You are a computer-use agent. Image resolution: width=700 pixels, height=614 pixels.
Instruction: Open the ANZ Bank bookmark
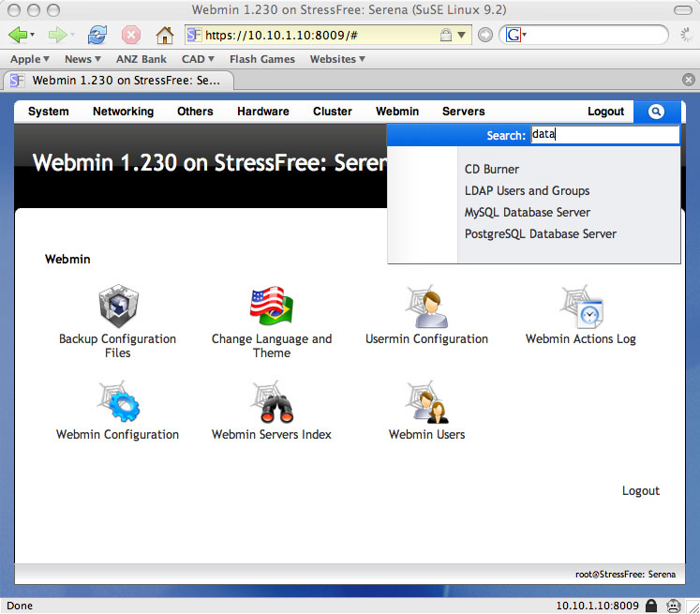click(x=141, y=59)
